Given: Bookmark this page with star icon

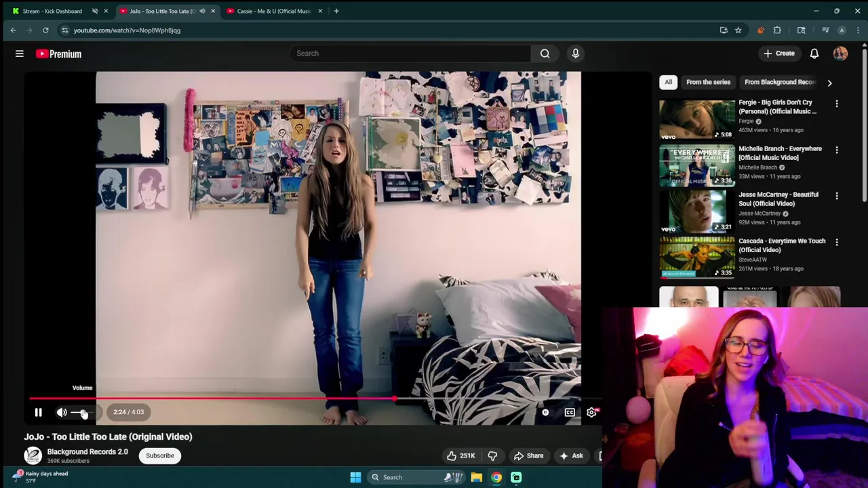Looking at the screenshot, I should 738,30.
